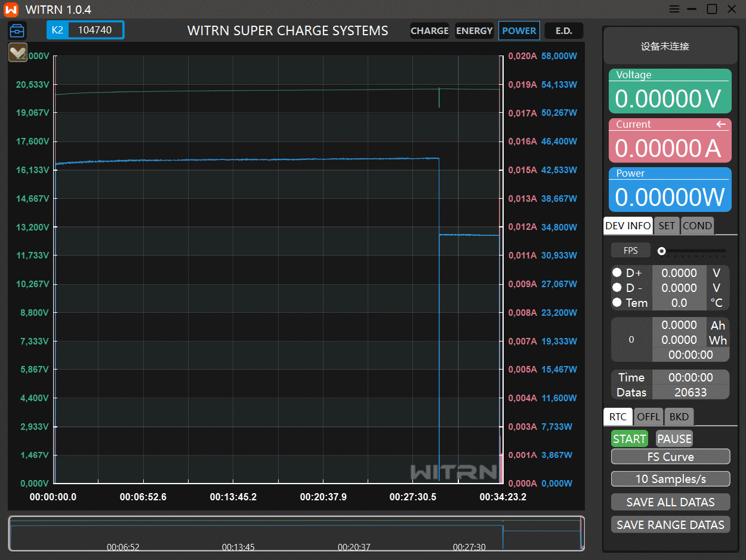Switch to the CHARGE chart view
The width and height of the screenshot is (746, 560).
click(x=429, y=30)
